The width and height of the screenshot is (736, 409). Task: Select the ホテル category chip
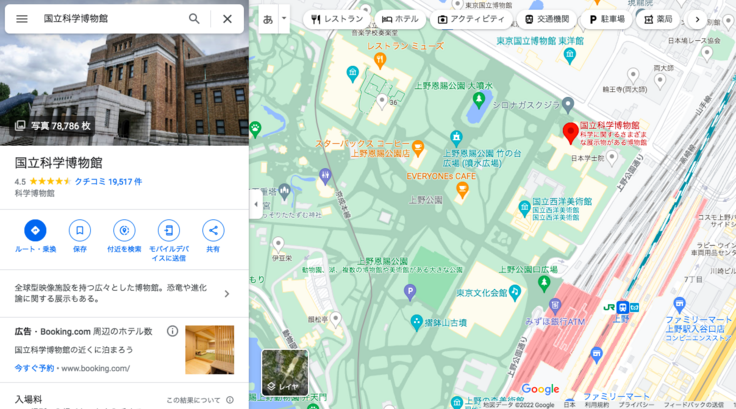pyautogui.click(x=400, y=19)
